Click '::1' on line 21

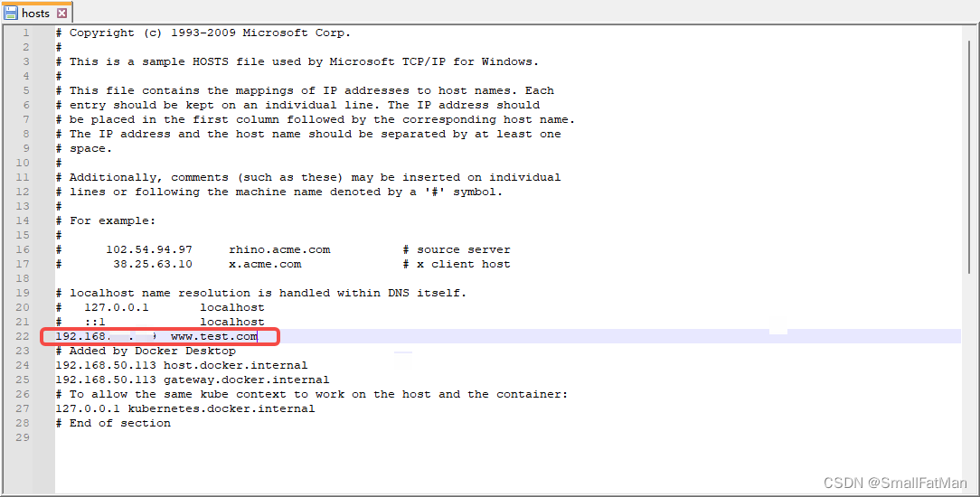(95, 323)
